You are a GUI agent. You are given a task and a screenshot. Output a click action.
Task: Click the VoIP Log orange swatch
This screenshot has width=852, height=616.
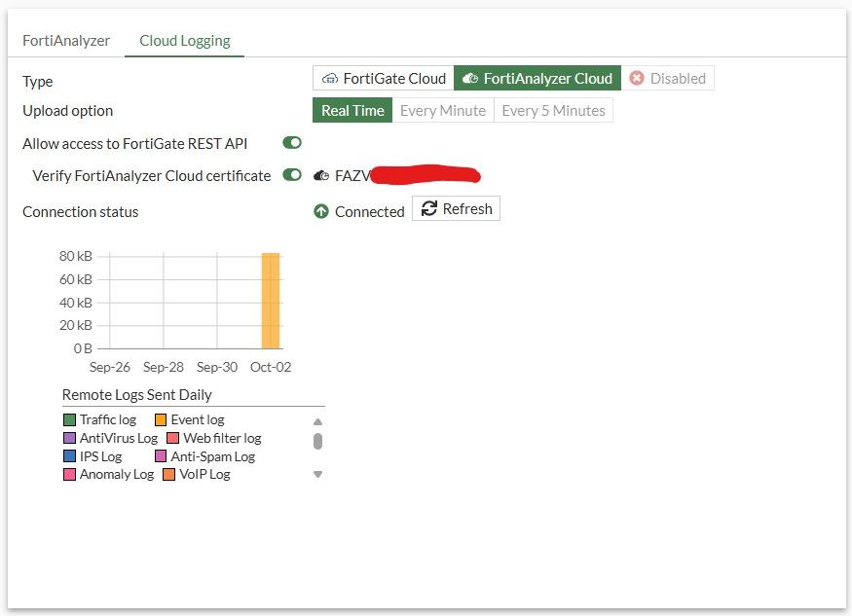(169, 475)
